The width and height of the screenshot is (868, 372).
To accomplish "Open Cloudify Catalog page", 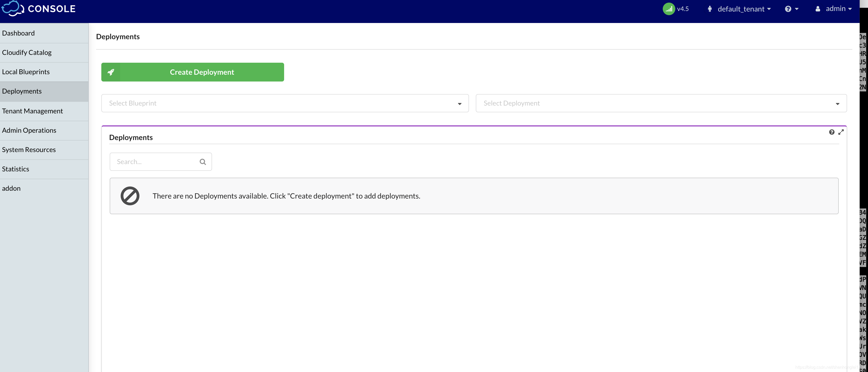I will tap(44, 53).
